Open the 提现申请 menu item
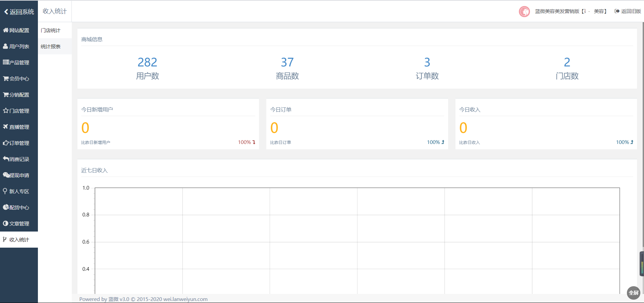Screen dimensions: 644x303 pyautogui.click(x=19, y=175)
